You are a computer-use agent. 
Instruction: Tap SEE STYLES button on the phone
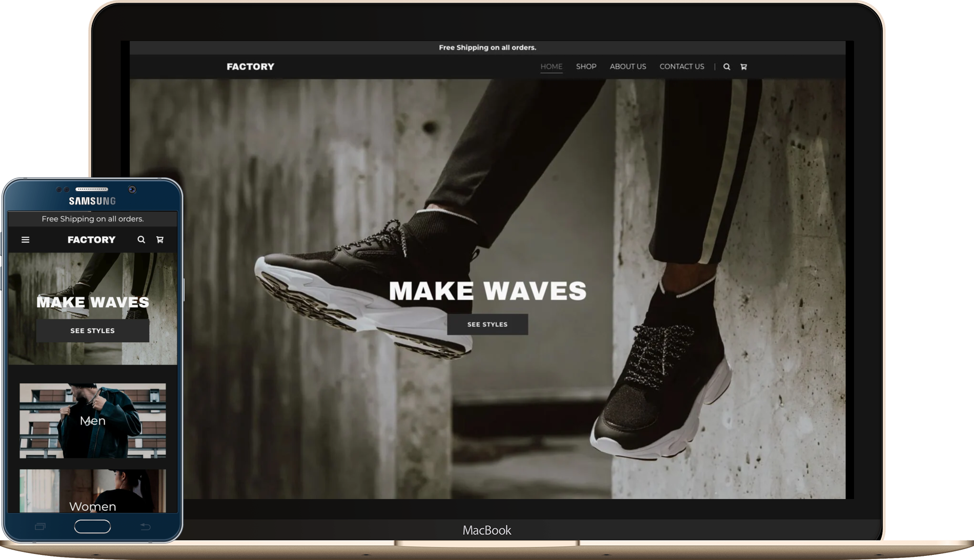pos(93,330)
